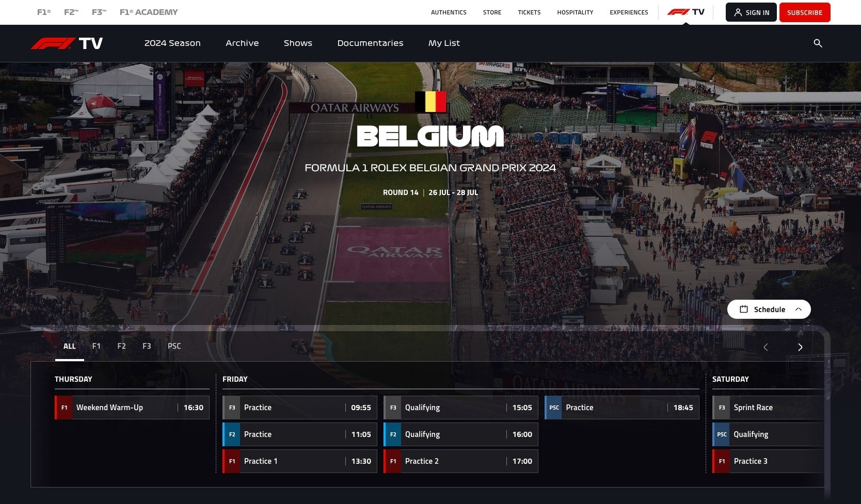Click the Belgium flag icon
Screen dimensions: 861x504
coord(430,102)
